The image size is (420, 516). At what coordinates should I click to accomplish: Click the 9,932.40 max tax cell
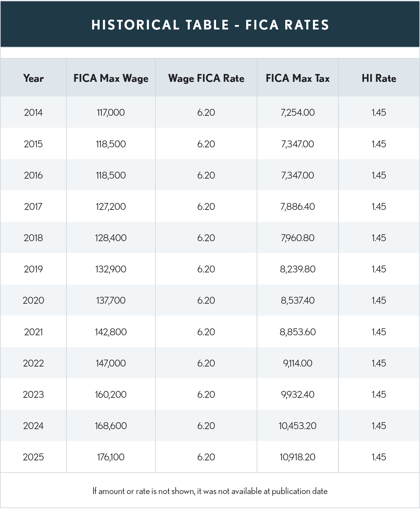pos(298,395)
